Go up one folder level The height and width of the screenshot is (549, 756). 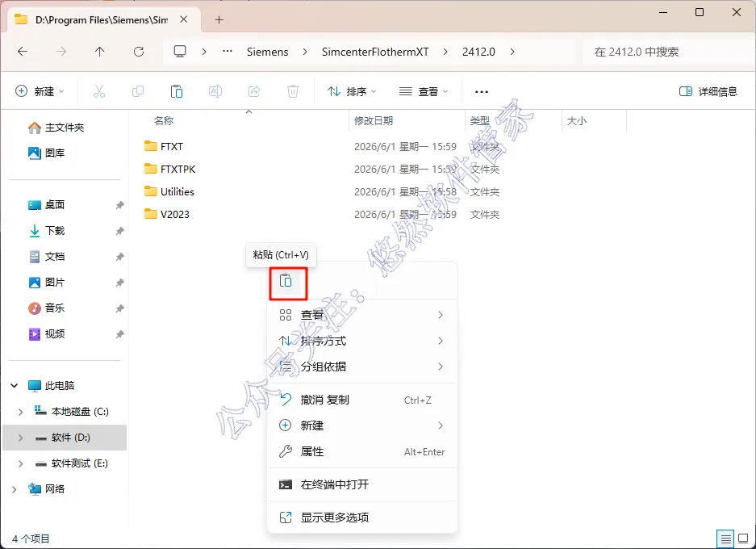pos(100,52)
